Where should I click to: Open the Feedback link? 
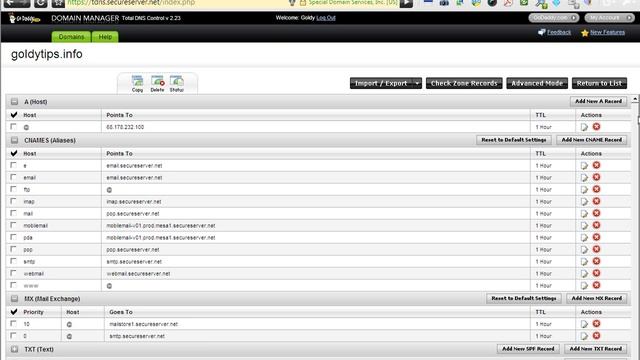click(559, 32)
